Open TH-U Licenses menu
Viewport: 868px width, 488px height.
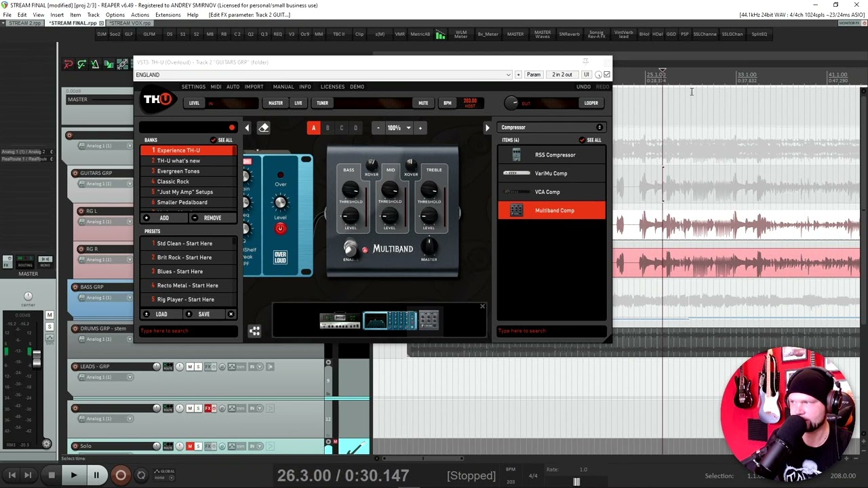(x=332, y=87)
